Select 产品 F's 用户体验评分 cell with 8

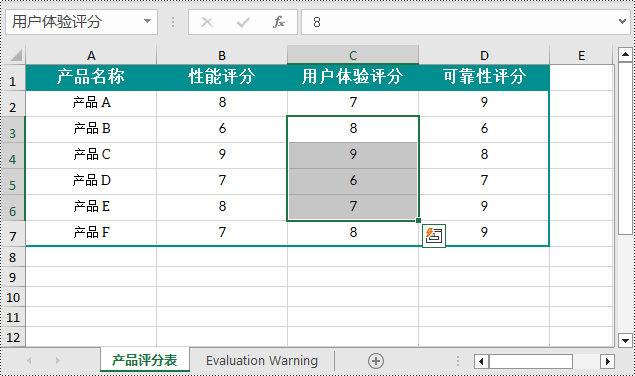353,233
